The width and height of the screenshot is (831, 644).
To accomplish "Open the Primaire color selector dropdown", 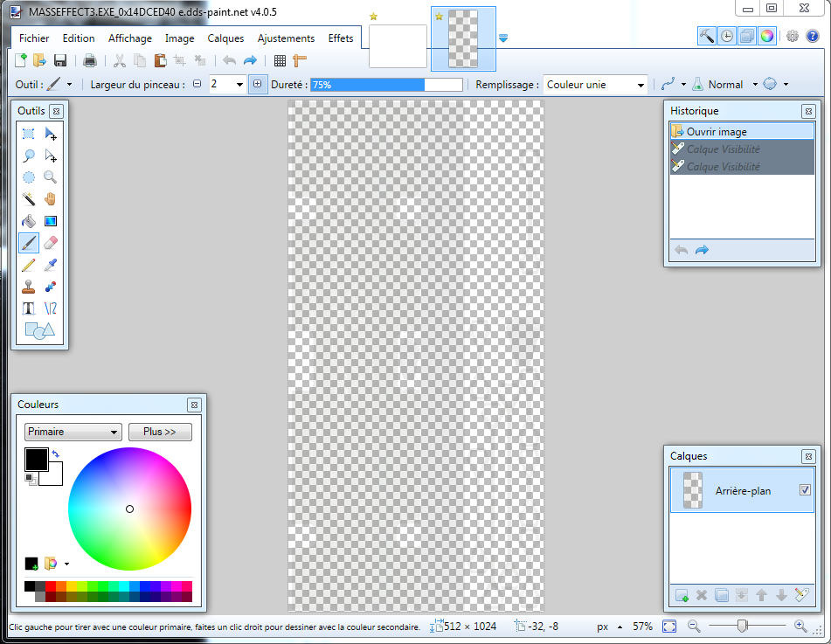I will pos(73,432).
